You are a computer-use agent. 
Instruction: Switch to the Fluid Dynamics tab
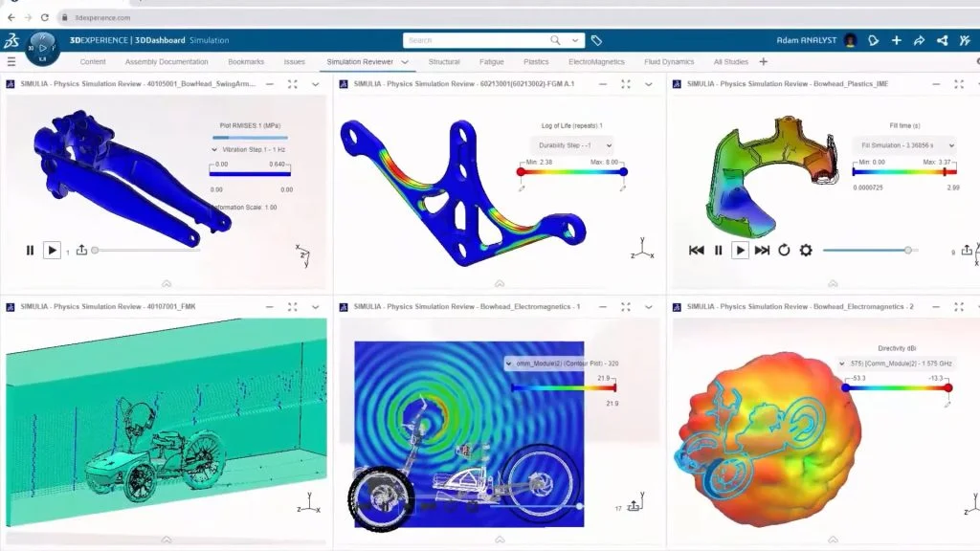click(x=671, y=61)
